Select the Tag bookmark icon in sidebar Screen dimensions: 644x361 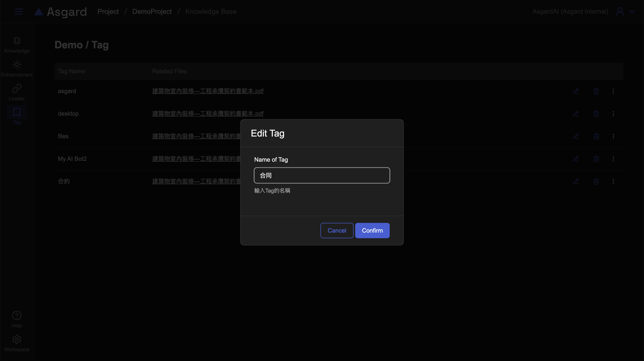click(x=17, y=112)
